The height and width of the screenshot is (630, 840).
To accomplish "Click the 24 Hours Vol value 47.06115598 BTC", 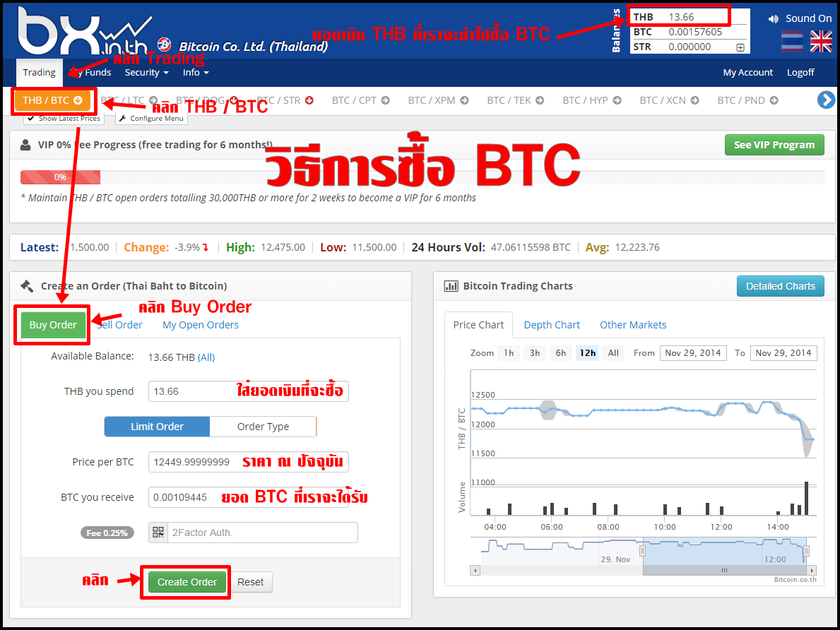I will pyautogui.click(x=529, y=247).
